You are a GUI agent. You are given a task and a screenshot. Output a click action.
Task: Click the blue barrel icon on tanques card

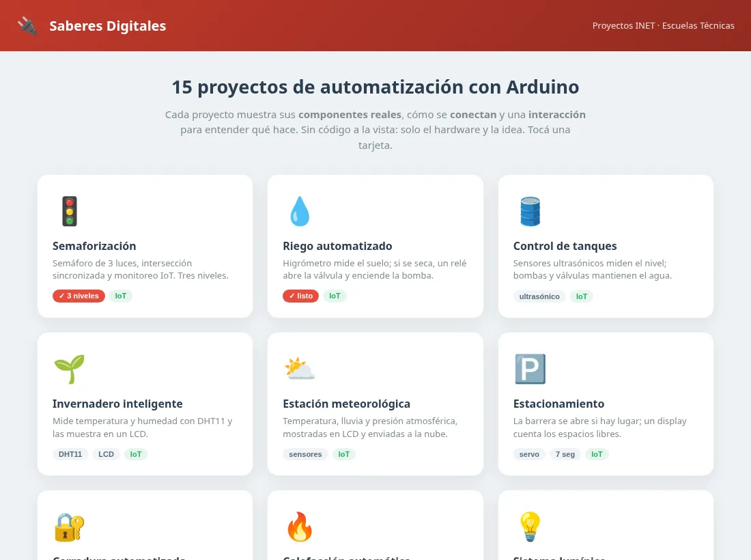[x=530, y=211]
